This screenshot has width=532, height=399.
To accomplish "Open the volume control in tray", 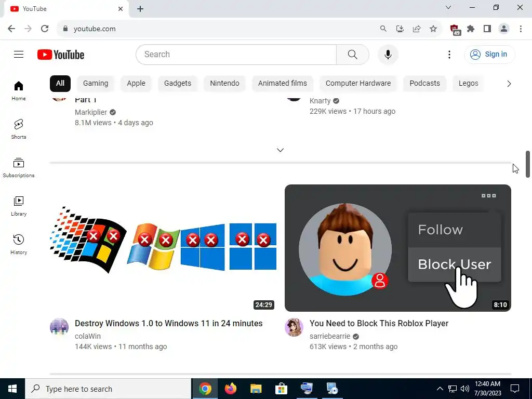I will [x=465, y=389].
